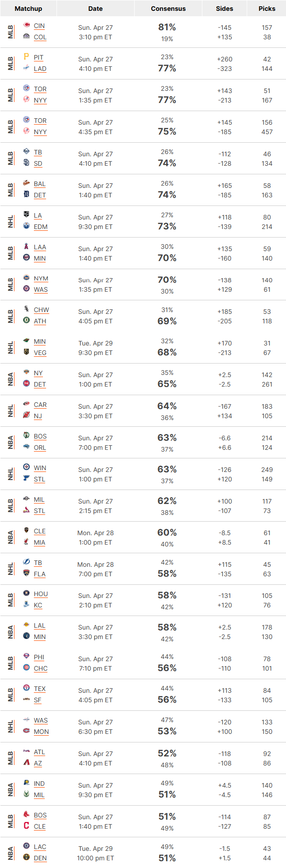Click the 81% consensus for CIN
Screen dimensions: 286x868
[167, 27]
